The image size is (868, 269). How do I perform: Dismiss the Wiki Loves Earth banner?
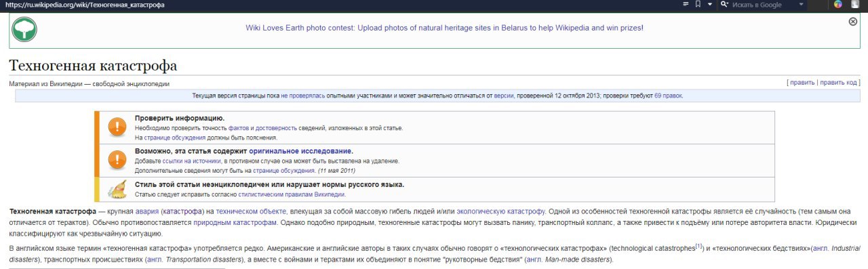tap(853, 22)
